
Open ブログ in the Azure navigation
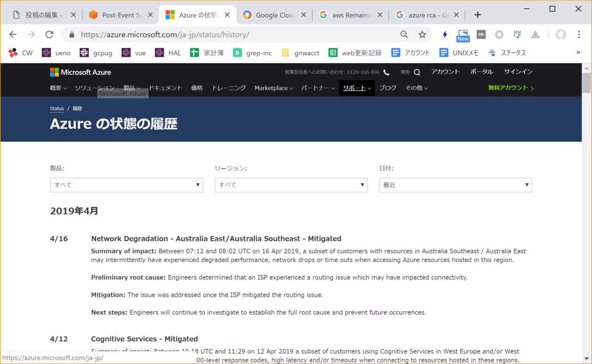coord(388,88)
